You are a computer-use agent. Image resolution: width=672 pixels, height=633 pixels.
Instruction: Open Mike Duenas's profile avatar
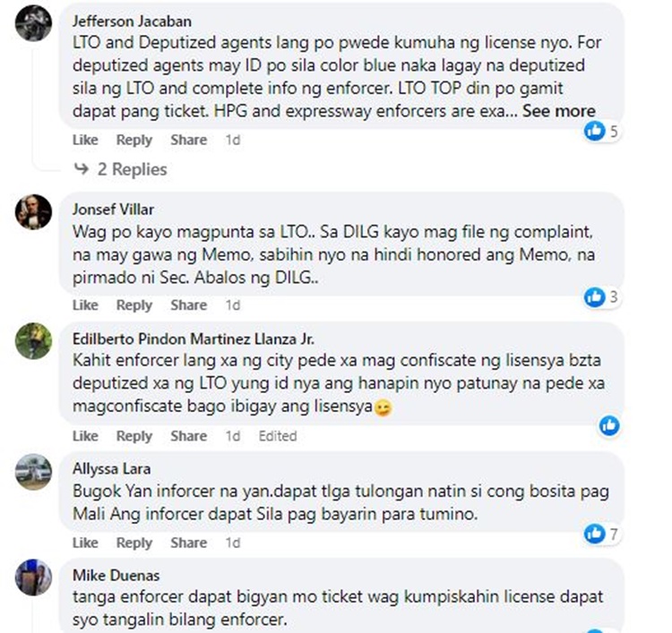click(x=33, y=577)
